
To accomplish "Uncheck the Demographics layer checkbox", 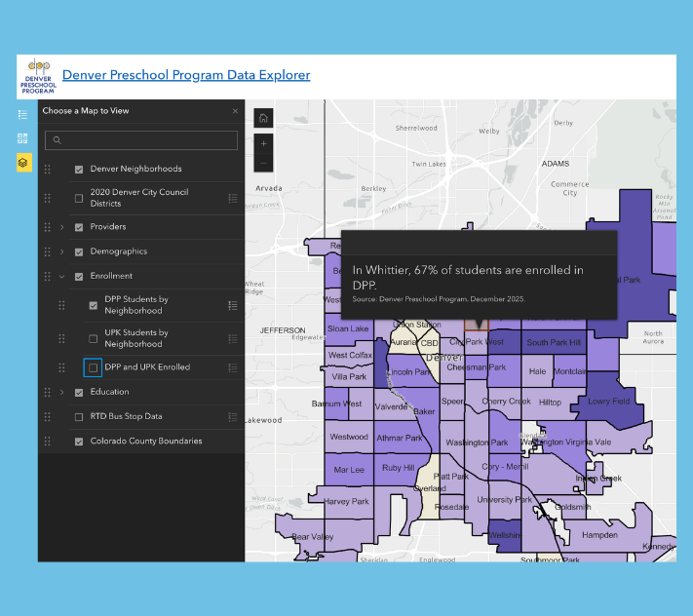I will point(79,251).
